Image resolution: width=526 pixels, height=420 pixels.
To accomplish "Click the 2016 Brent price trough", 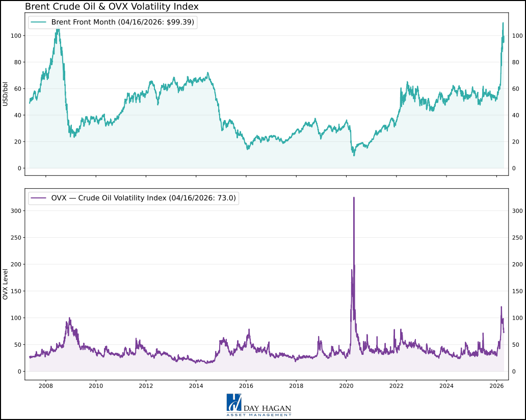I will (248, 149).
